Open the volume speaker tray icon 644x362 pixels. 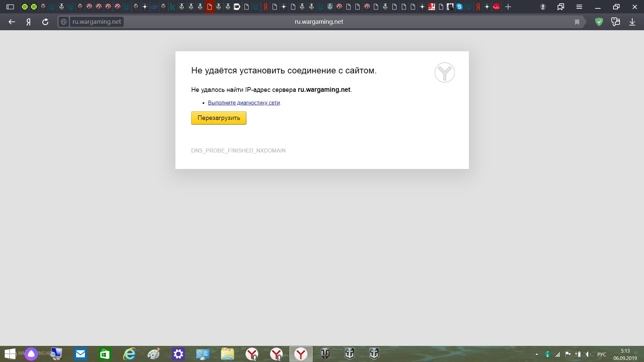[588, 354]
